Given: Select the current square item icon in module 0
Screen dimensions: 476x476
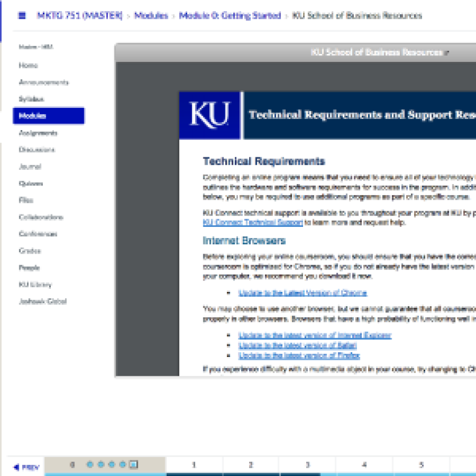Looking at the screenshot, I should pos(134,464).
